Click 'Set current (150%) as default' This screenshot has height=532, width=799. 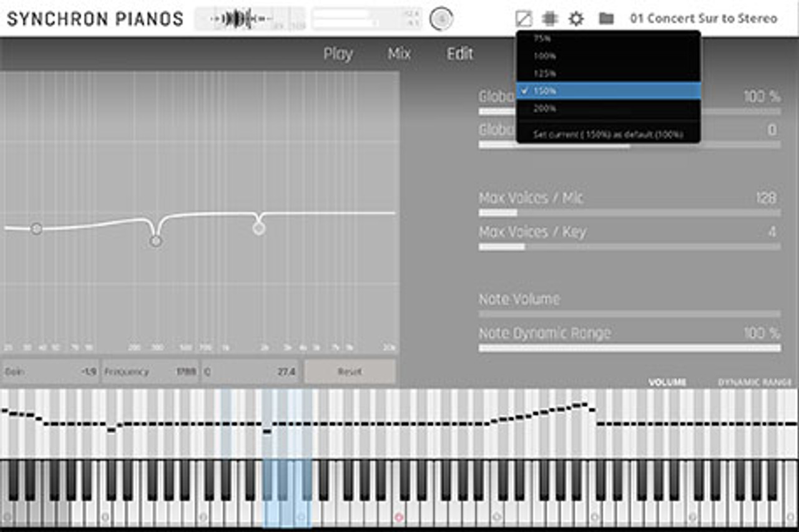(x=609, y=134)
